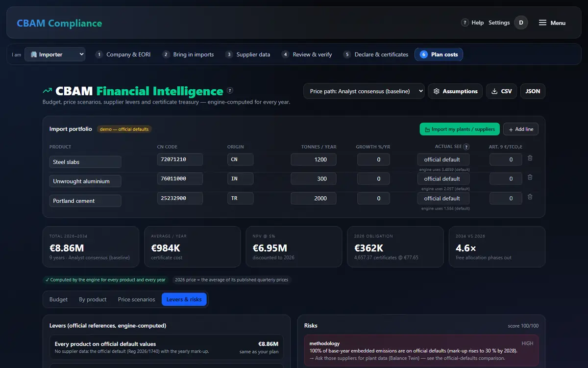Delete the Unwrought aluminium row
588x368 pixels.
click(x=530, y=177)
